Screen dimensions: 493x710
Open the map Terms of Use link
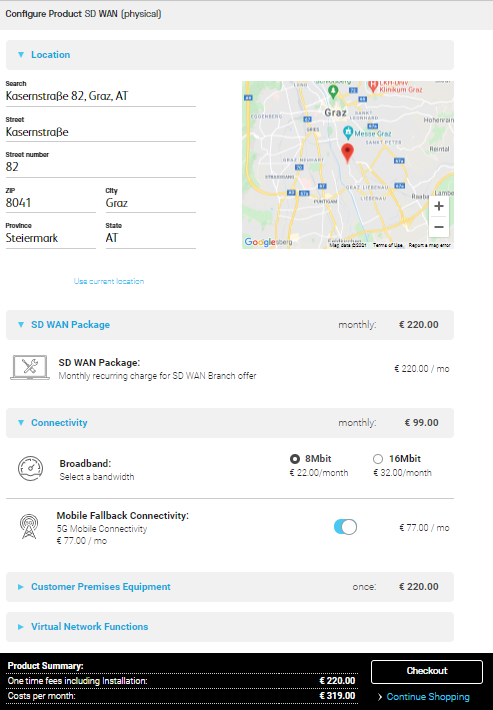388,245
